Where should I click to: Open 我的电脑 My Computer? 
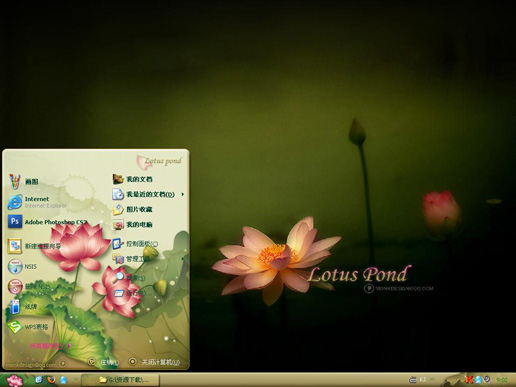click(x=133, y=224)
